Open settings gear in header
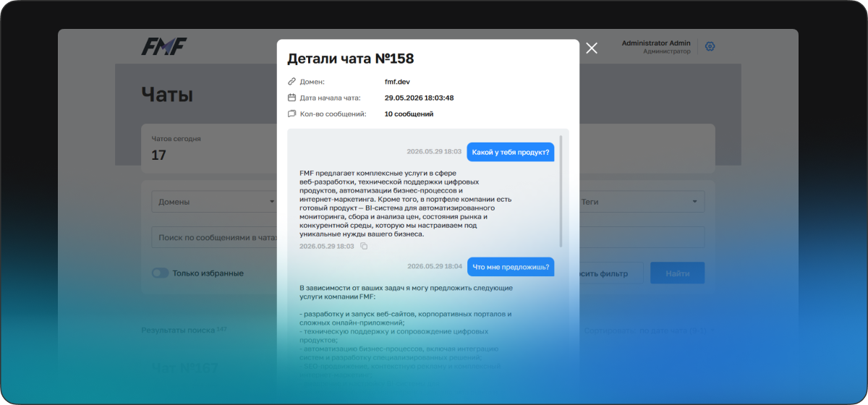Screen dimensions: 868x405 click(x=710, y=46)
